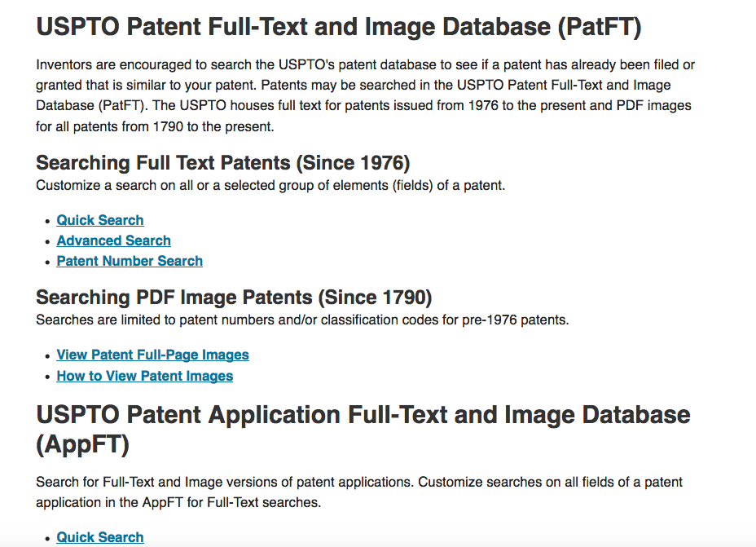Select the Searching Full Text Patents (Since 1976) heading
The width and height of the screenshot is (756, 547).
pyautogui.click(x=222, y=163)
